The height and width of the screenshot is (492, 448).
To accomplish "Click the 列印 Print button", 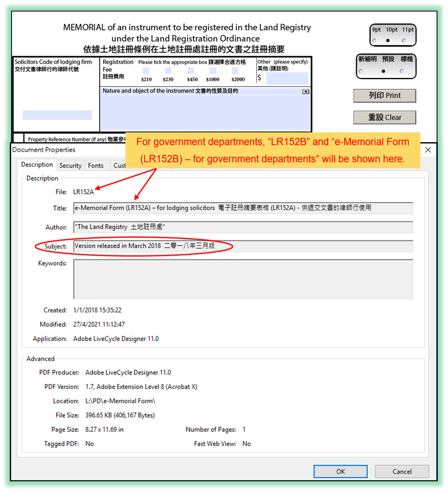I will click(x=384, y=96).
